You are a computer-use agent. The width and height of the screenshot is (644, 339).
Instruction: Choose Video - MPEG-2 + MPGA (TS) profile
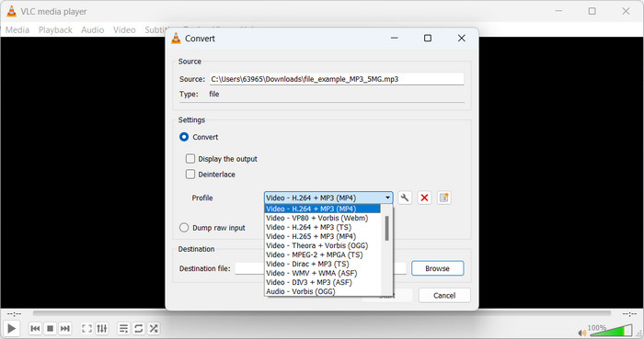point(322,255)
